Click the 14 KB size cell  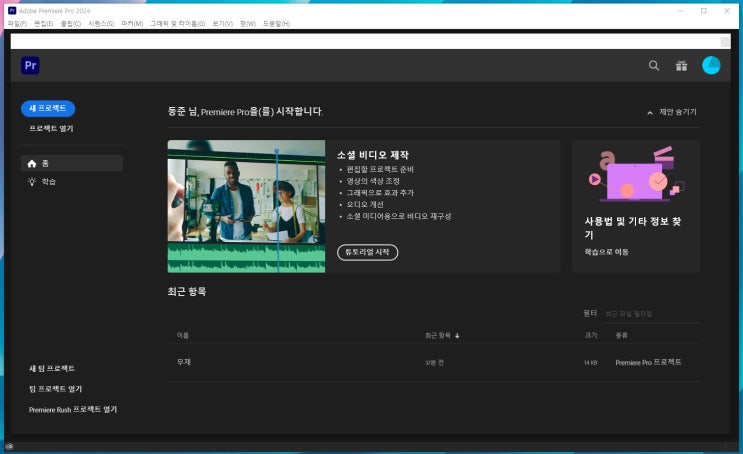click(x=590, y=363)
